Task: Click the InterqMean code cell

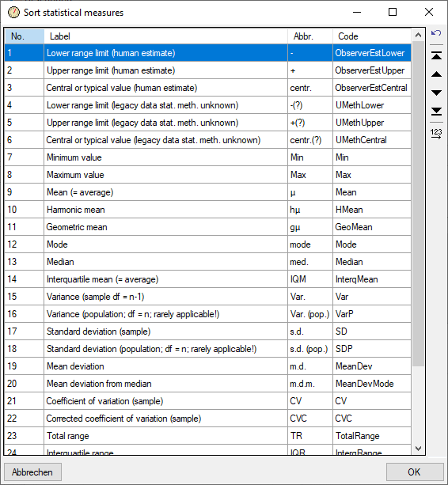Action: pos(372,279)
